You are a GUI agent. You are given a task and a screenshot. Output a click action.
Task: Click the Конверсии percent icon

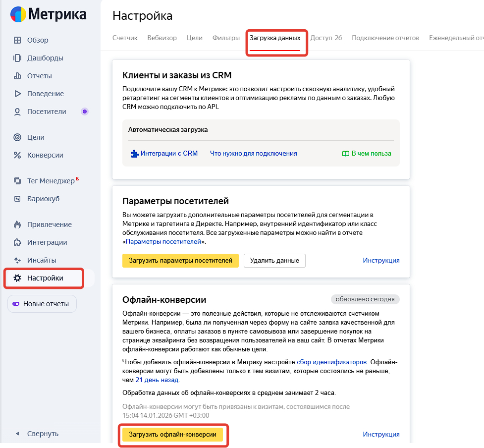pyautogui.click(x=17, y=155)
